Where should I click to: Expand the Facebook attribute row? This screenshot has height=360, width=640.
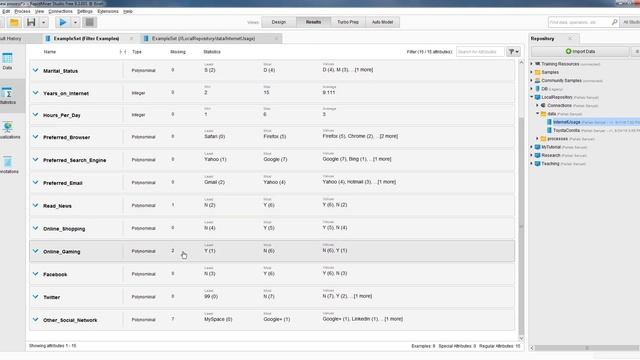[x=36, y=274]
